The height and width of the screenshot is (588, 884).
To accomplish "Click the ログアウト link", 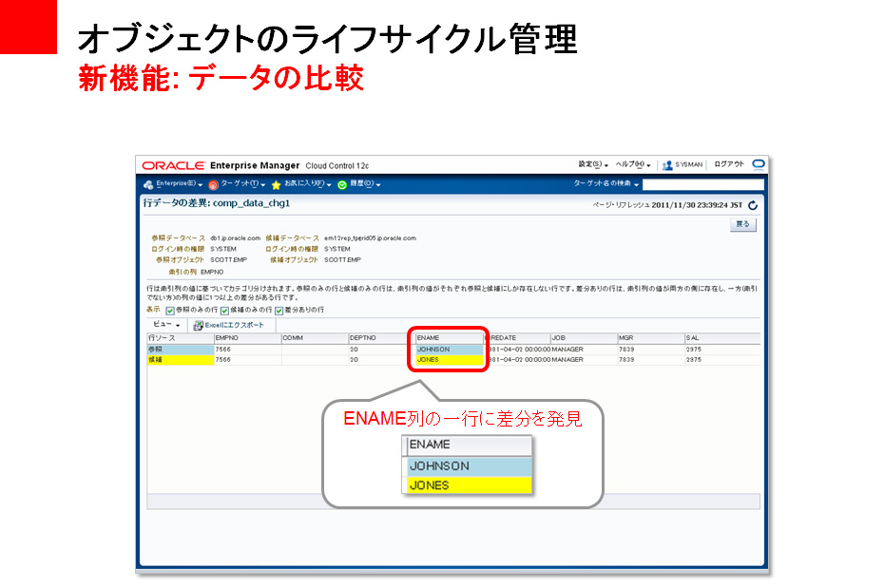I will pos(729,164).
